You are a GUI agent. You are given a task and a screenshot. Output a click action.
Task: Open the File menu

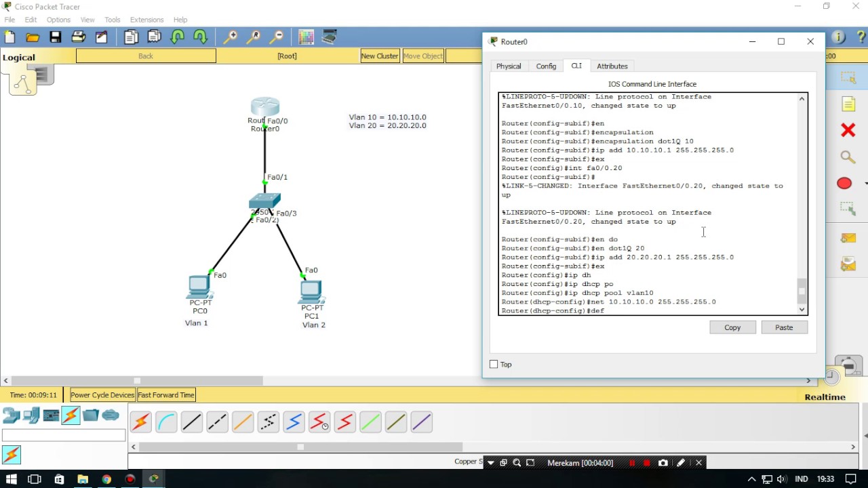pyautogui.click(x=9, y=20)
